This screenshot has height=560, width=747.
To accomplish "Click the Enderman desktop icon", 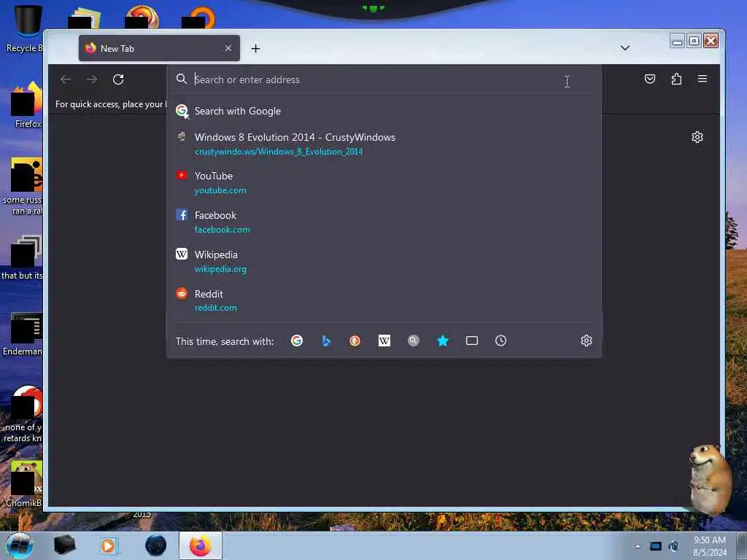I will [23, 333].
